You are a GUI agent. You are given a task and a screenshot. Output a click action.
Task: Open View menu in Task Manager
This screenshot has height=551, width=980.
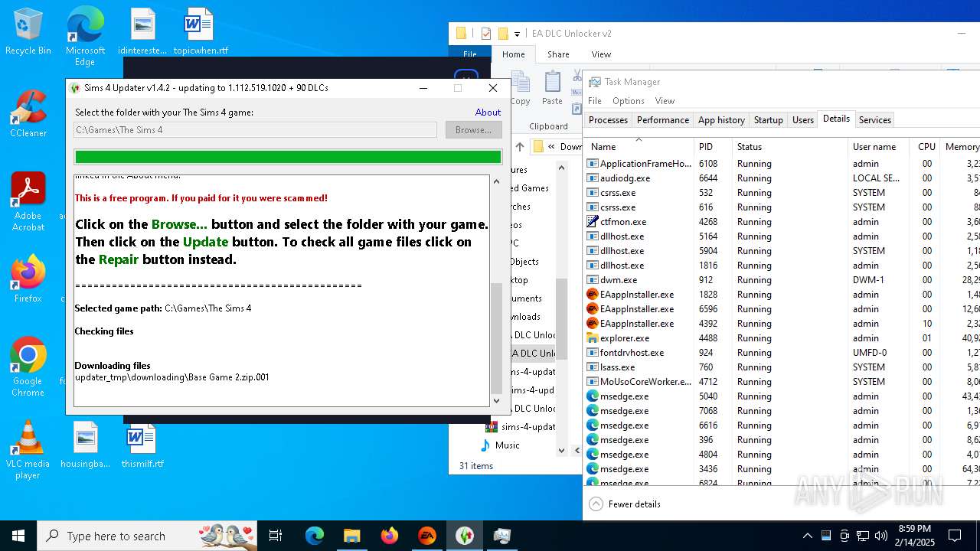pos(665,101)
